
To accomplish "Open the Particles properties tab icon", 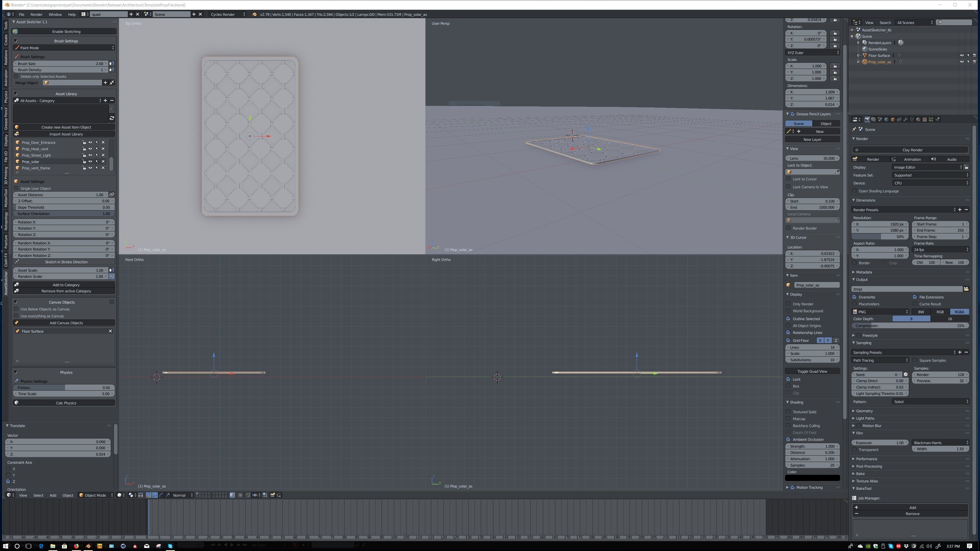I will click(x=931, y=119).
